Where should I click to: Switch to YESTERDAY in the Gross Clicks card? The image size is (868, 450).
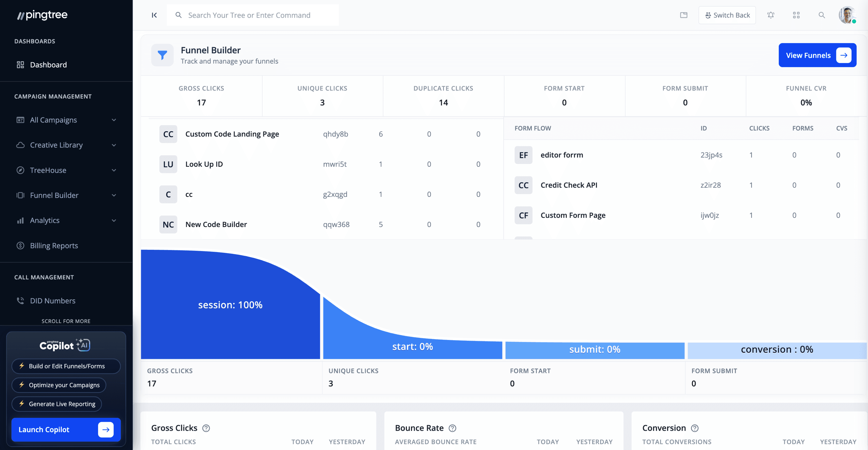point(347,442)
